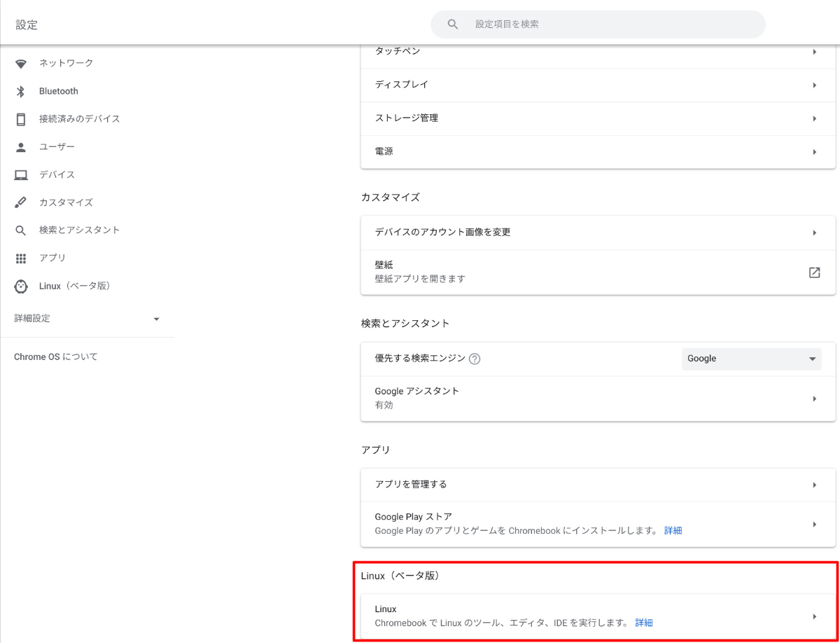The height and width of the screenshot is (643, 840).
Task: Expand 詳細設定 with the dropdown arrow
Action: tap(156, 319)
